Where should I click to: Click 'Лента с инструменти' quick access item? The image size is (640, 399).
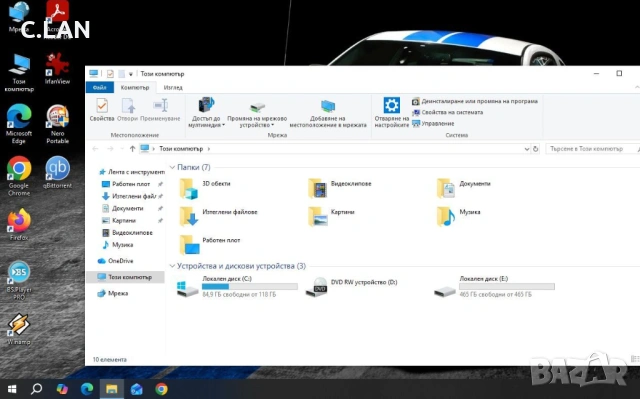(x=132, y=172)
